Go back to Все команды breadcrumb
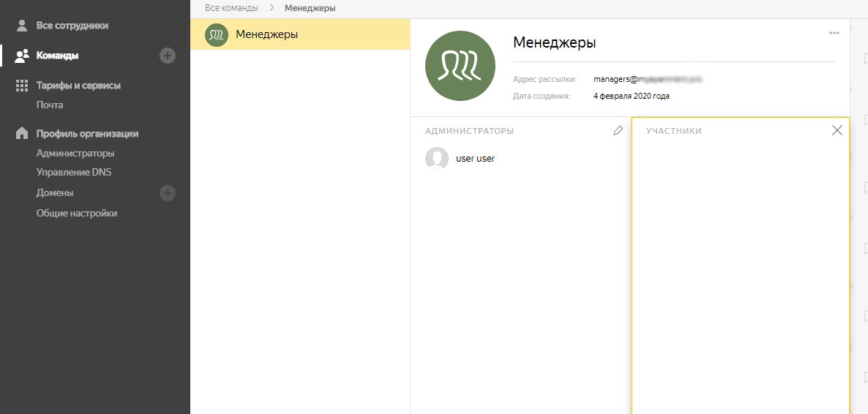868x414 pixels. click(x=231, y=8)
